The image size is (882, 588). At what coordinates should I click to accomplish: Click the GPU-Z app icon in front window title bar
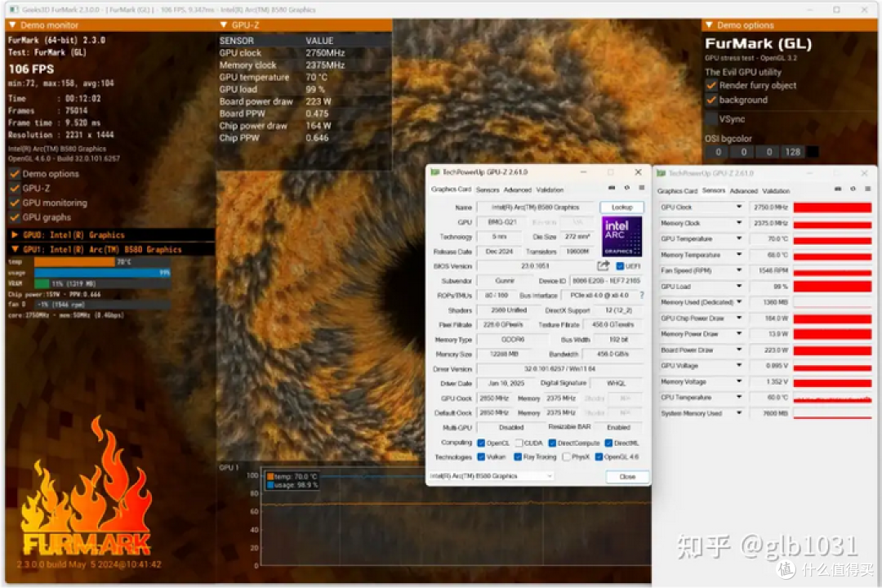coord(434,172)
